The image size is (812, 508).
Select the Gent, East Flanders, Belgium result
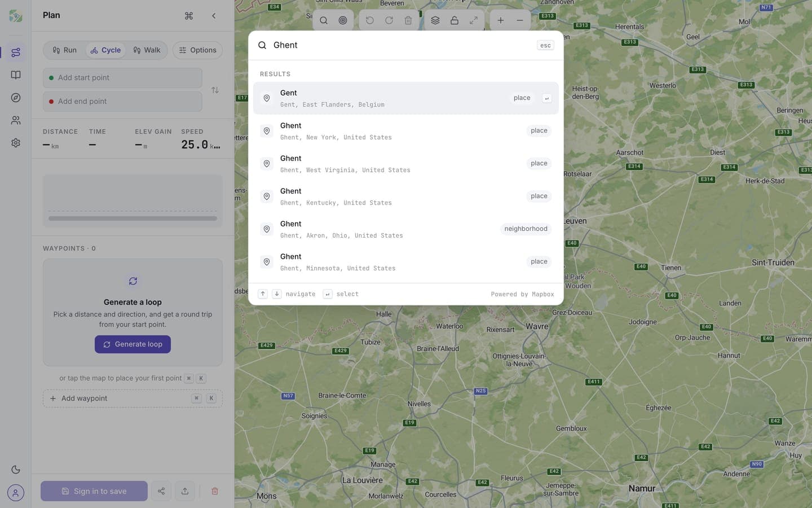click(x=406, y=98)
